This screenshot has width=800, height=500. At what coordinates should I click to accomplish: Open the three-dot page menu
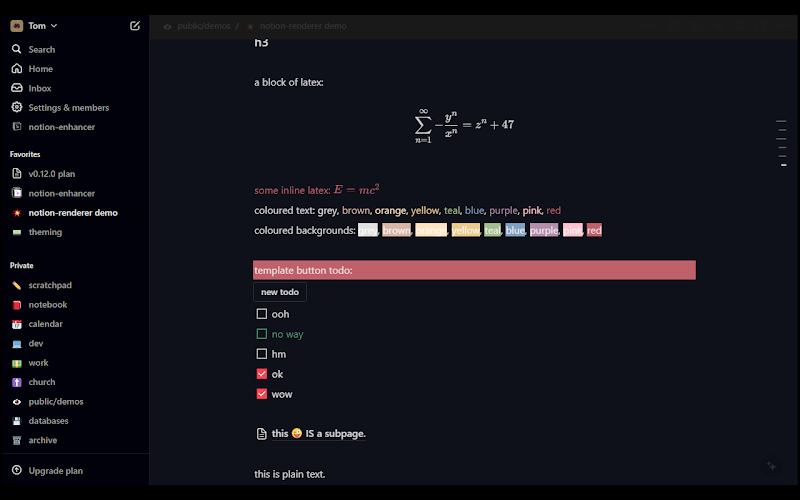point(782,26)
